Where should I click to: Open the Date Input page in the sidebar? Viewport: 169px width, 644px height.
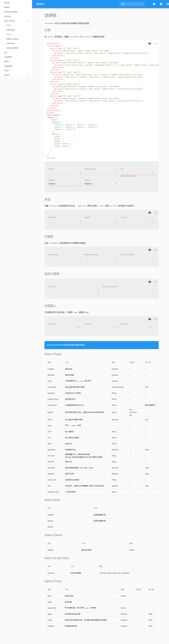point(11,30)
